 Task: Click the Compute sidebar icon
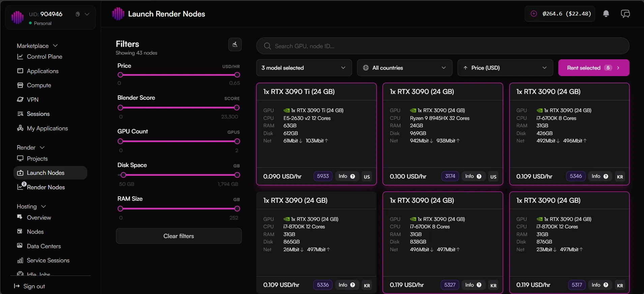20,85
